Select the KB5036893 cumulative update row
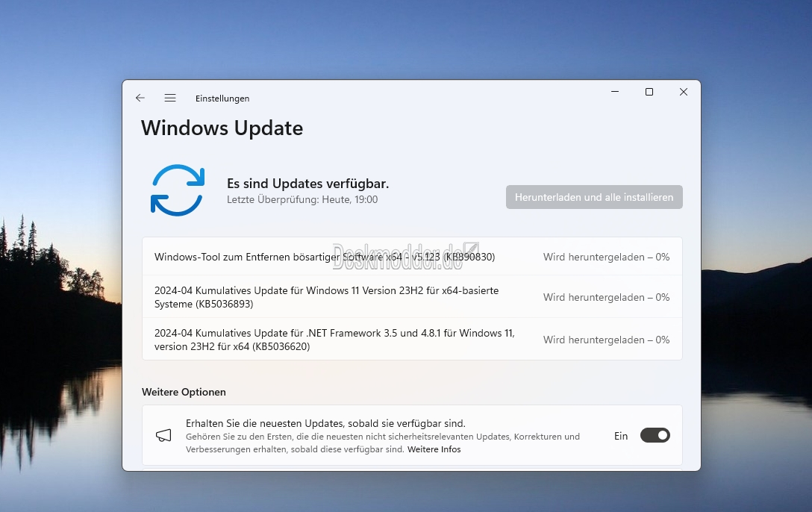 click(x=412, y=297)
